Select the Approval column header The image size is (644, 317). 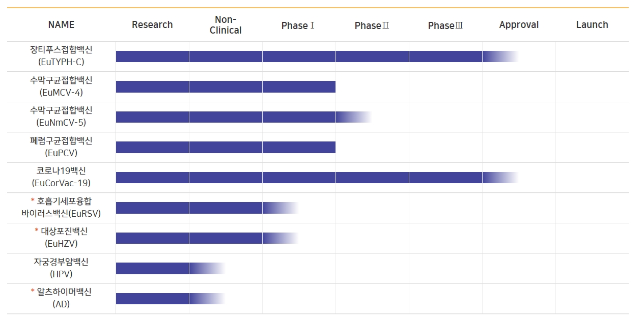[519, 24]
